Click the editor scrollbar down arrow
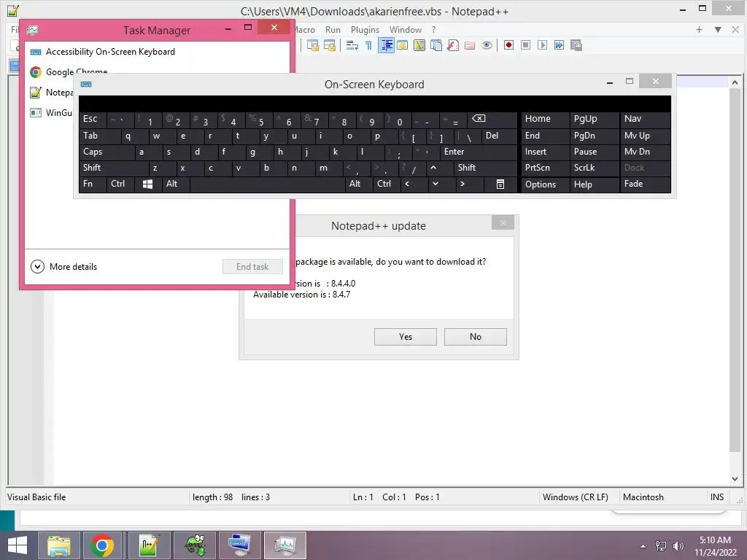This screenshot has width=747, height=560. pyautogui.click(x=735, y=479)
